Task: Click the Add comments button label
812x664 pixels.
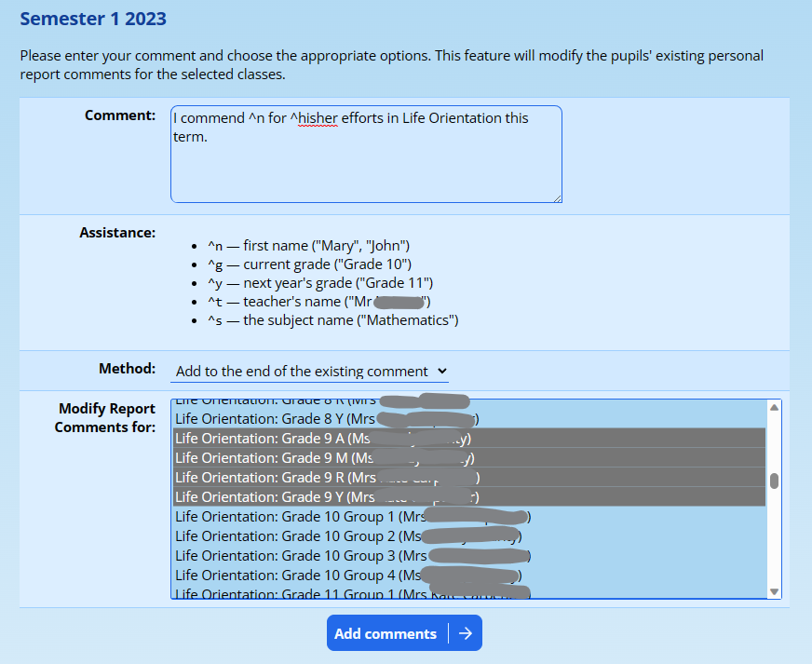Action: [386, 633]
